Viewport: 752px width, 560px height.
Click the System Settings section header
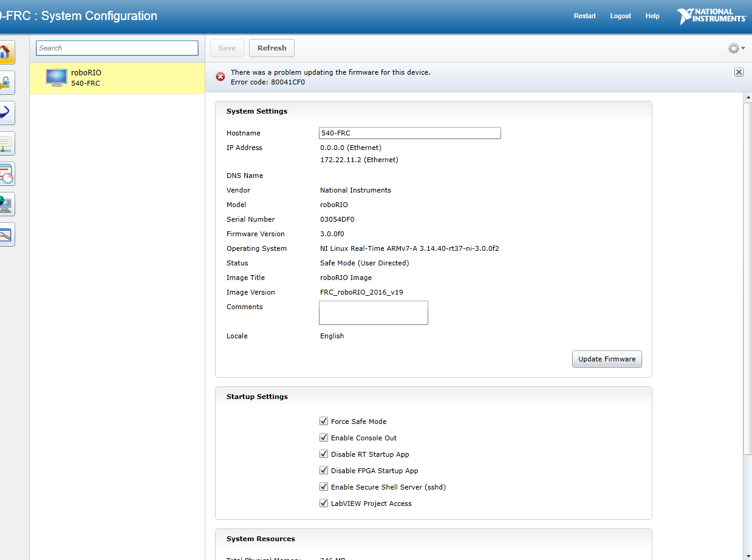pos(257,111)
